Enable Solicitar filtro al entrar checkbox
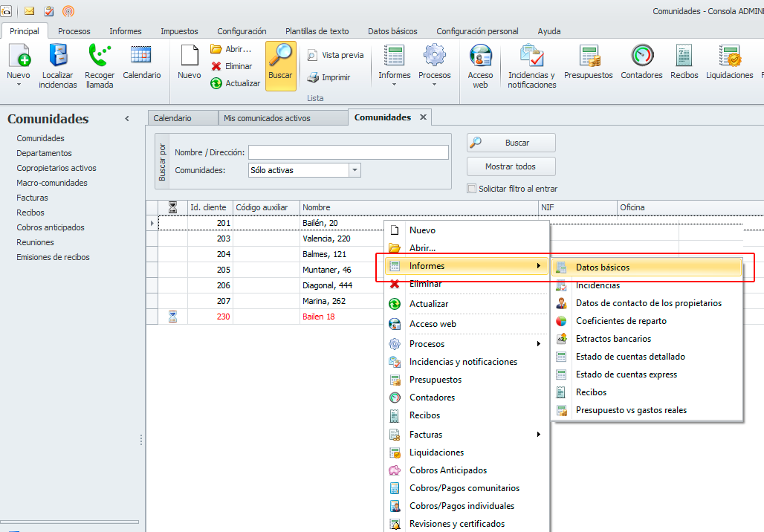Viewport: 764px width, 532px height. click(471, 189)
